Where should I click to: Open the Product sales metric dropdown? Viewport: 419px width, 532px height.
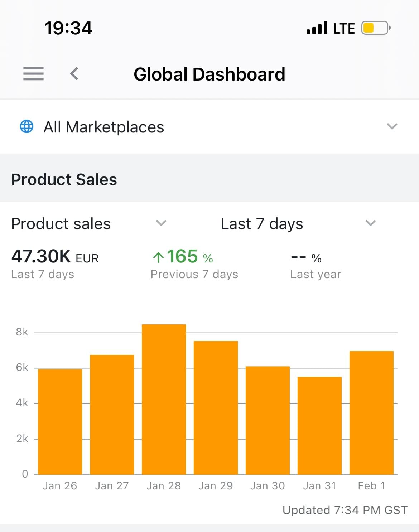tap(161, 223)
